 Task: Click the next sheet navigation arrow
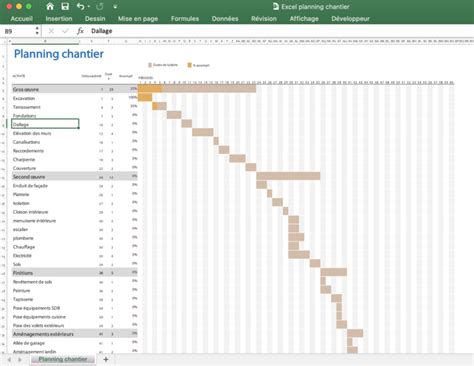click(20, 359)
